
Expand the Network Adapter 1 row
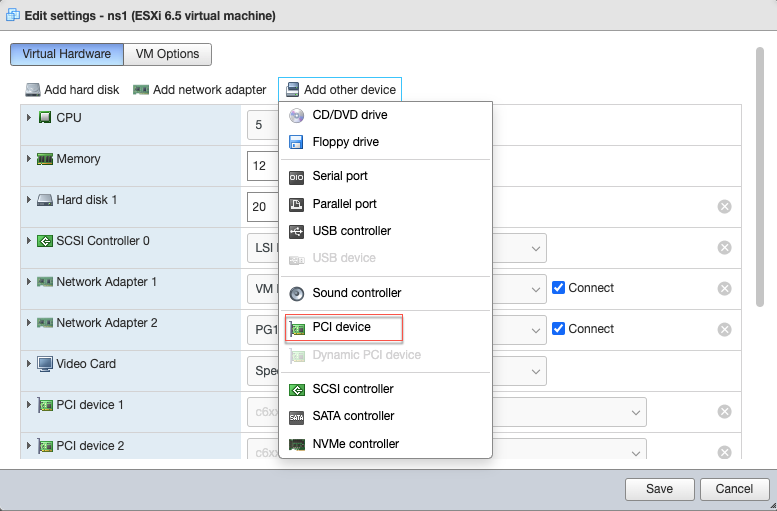point(29,282)
